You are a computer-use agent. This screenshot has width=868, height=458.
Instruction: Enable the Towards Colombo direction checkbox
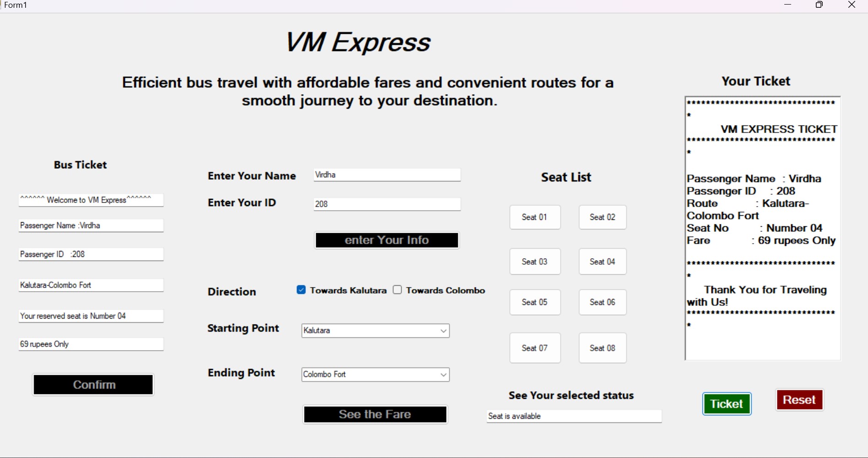coord(397,290)
